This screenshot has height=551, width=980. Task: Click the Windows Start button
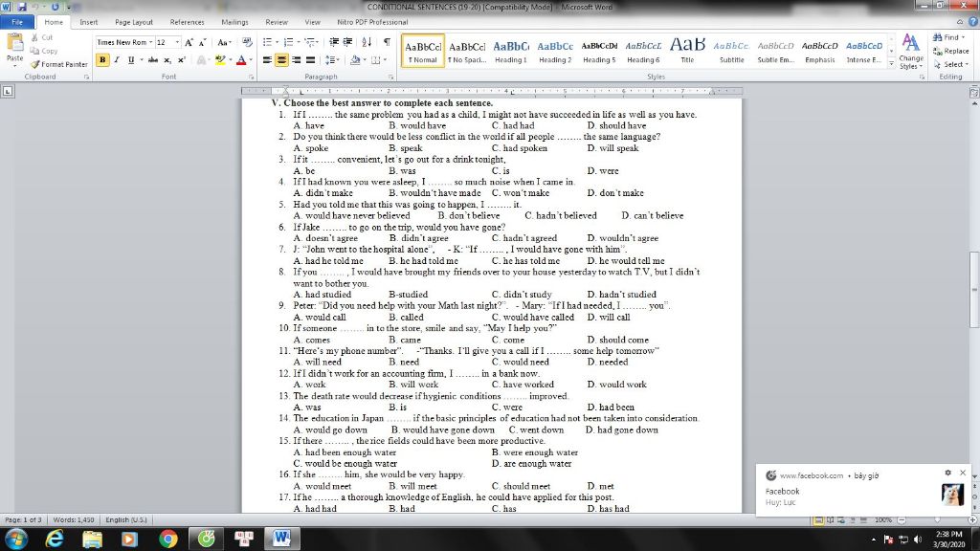tap(15, 539)
